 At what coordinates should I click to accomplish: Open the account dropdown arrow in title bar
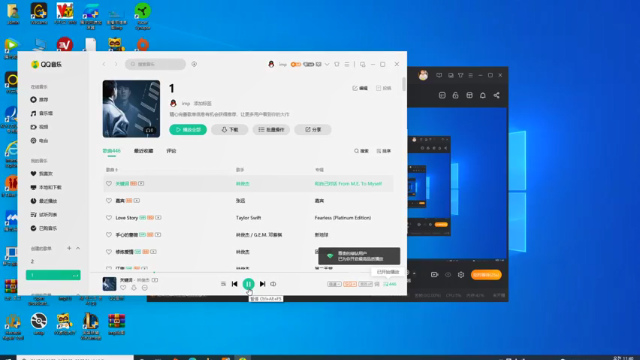pos(327,64)
